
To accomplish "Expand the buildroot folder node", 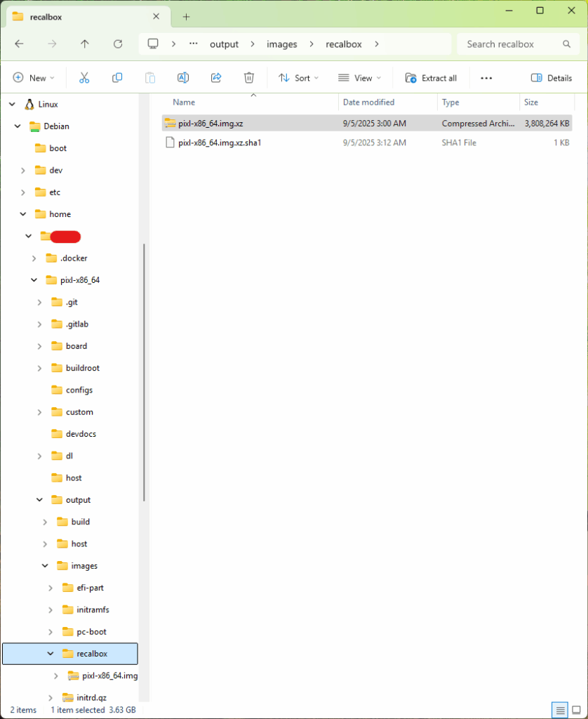I will coord(40,368).
